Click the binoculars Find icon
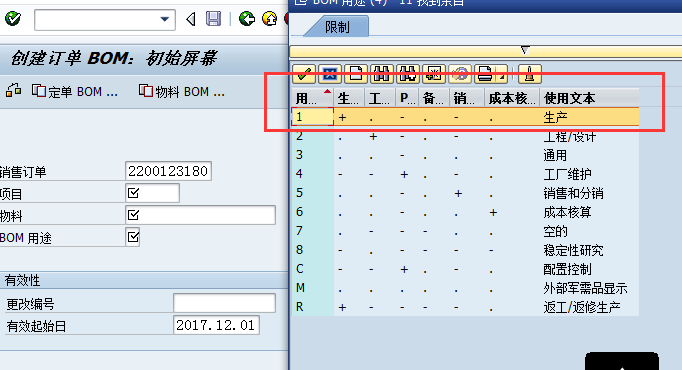 (x=382, y=73)
